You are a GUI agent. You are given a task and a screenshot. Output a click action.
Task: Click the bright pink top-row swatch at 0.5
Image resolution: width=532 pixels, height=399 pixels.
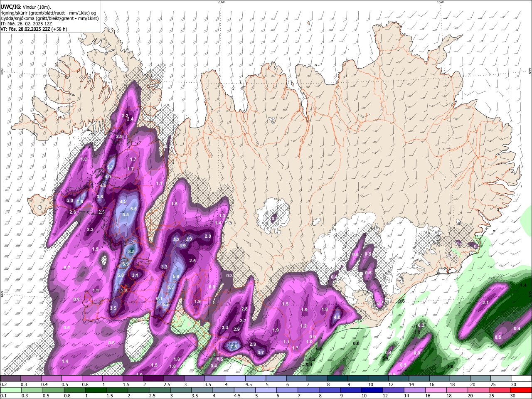[71, 378]
